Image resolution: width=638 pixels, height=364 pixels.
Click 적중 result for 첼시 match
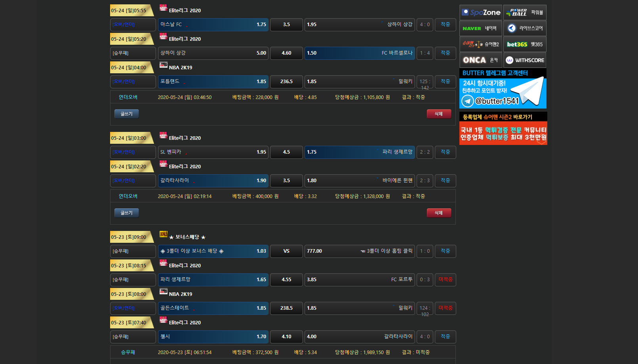(x=445, y=337)
